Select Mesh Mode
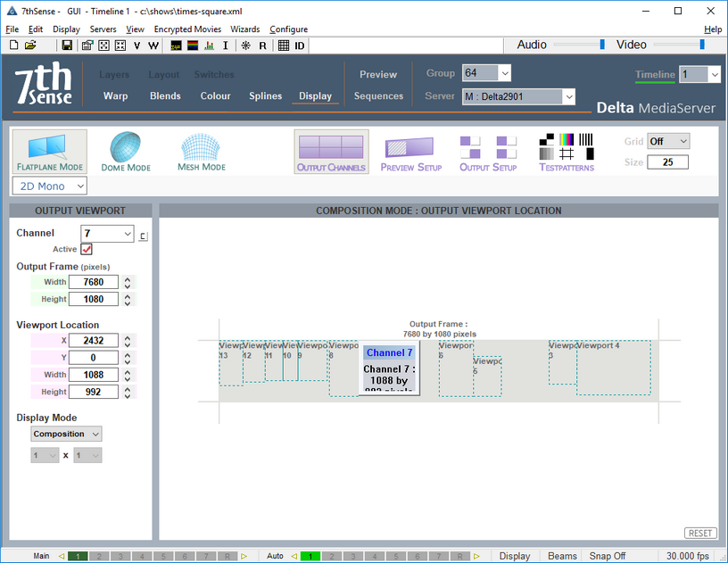 pyautogui.click(x=201, y=152)
